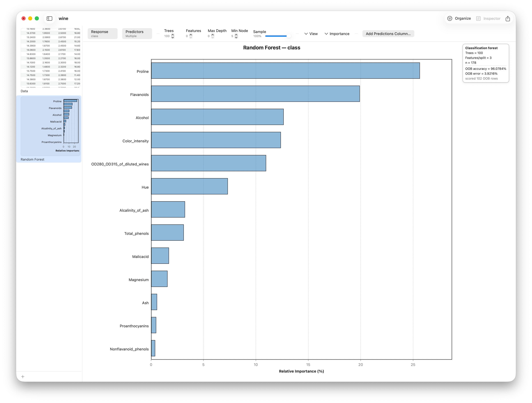532x403 pixels.
Task: Click the Flavanoids importance bar
Action: [x=255, y=94]
